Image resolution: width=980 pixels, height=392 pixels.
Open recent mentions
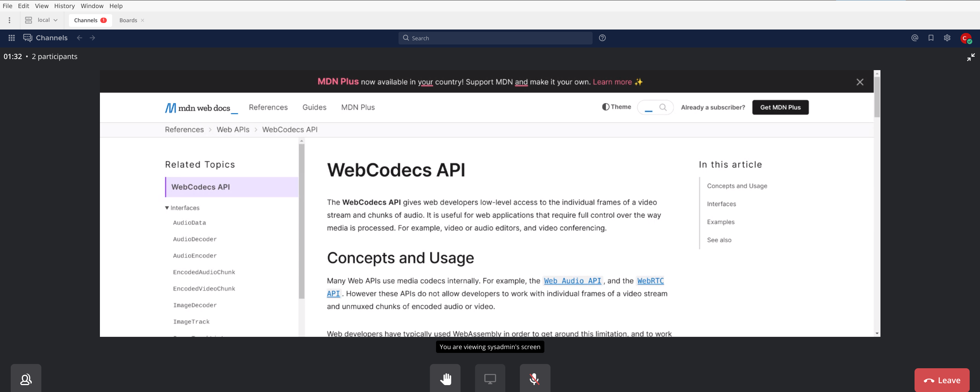pyautogui.click(x=915, y=38)
